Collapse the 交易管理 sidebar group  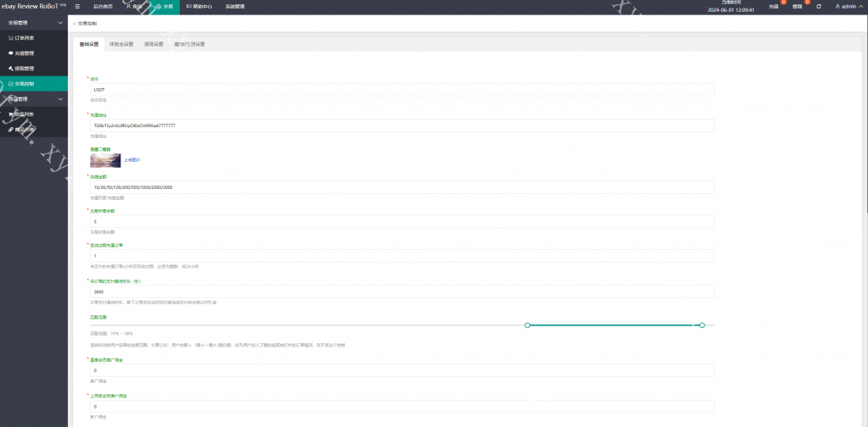click(x=34, y=23)
